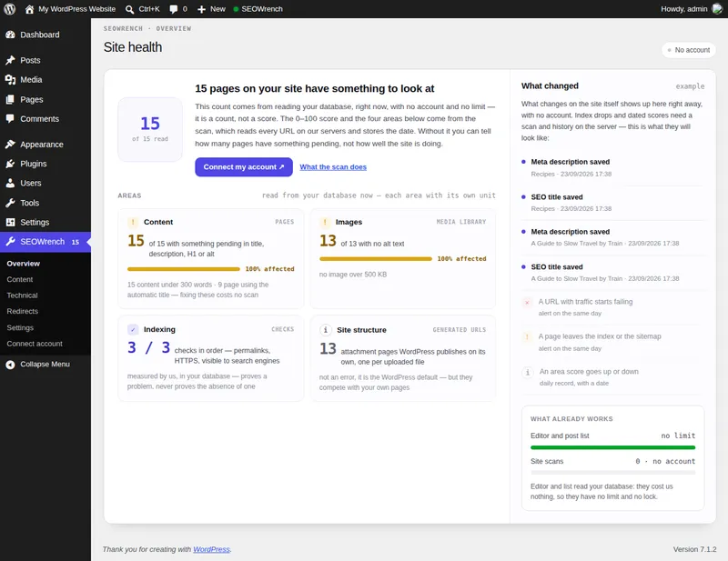Screen dimensions: 728x561
Task: Click the Version 7.1.2 footer text
Action: coord(694,549)
